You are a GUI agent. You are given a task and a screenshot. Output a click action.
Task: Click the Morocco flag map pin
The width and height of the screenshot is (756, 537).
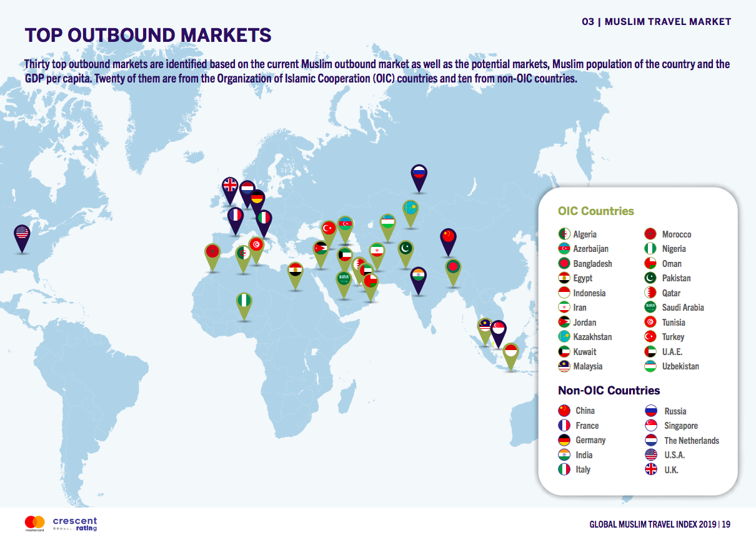pyautogui.click(x=212, y=257)
